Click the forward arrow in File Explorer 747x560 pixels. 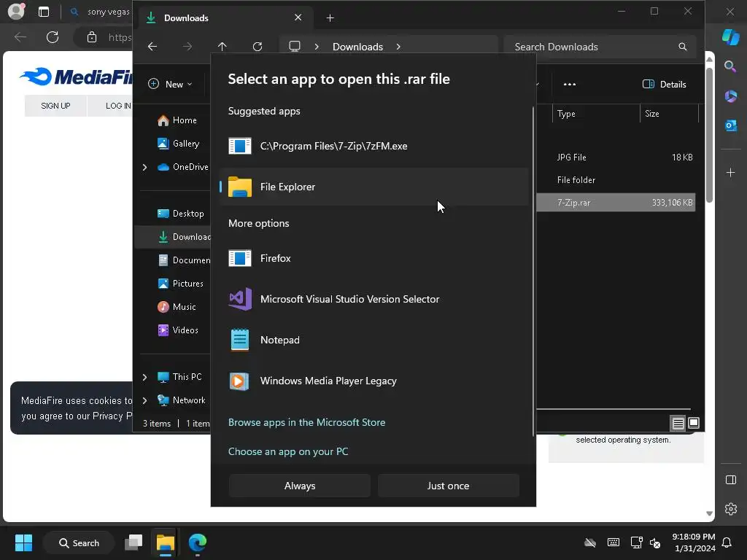[187, 47]
